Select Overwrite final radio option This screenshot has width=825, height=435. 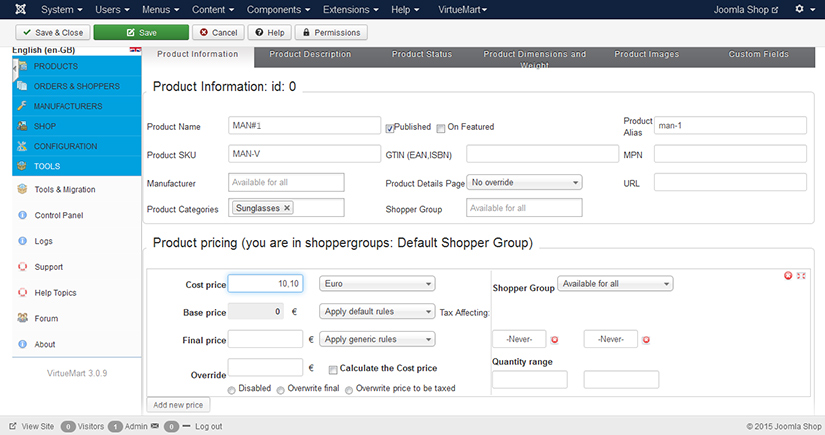coord(281,390)
